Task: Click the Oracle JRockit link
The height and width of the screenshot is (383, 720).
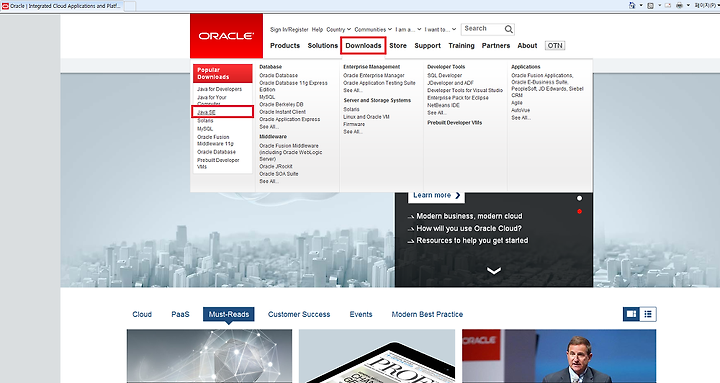Action: [x=276, y=166]
